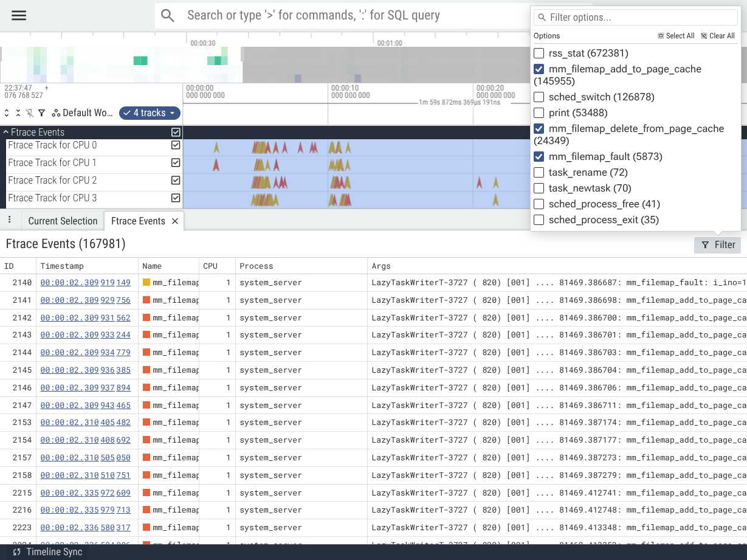Click the search magnifier icon
747x560 pixels.
coord(168,16)
